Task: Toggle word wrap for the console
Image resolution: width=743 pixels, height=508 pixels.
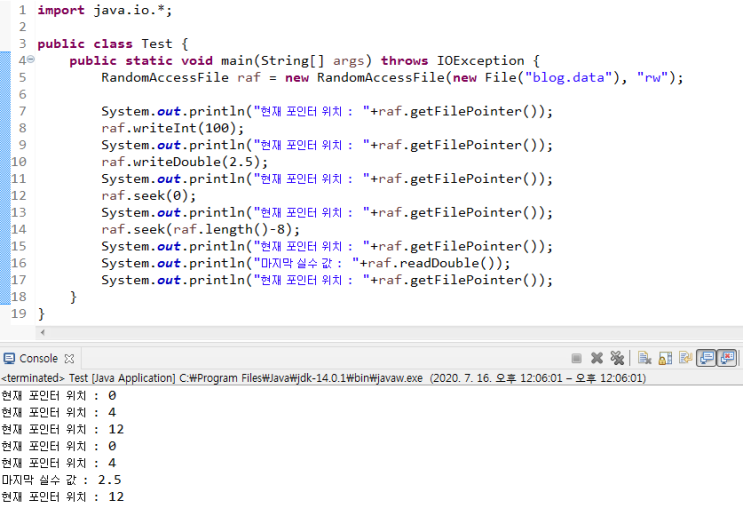Action: [685, 358]
